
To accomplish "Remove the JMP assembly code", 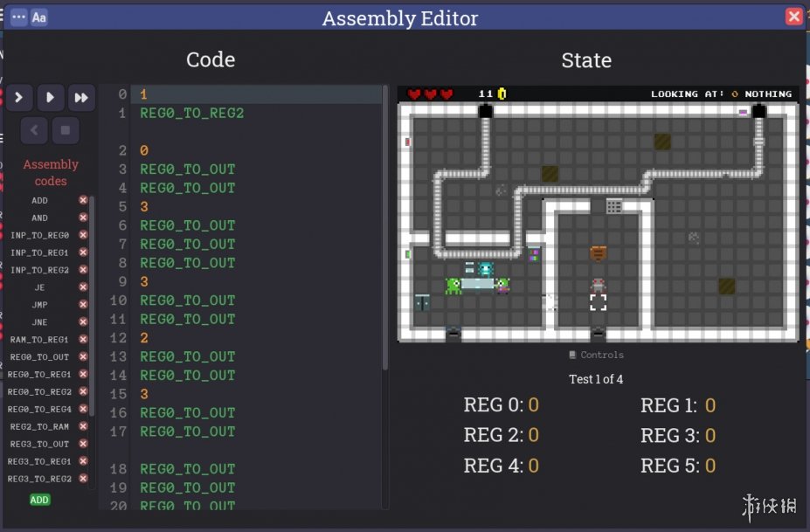I will click(x=83, y=305).
